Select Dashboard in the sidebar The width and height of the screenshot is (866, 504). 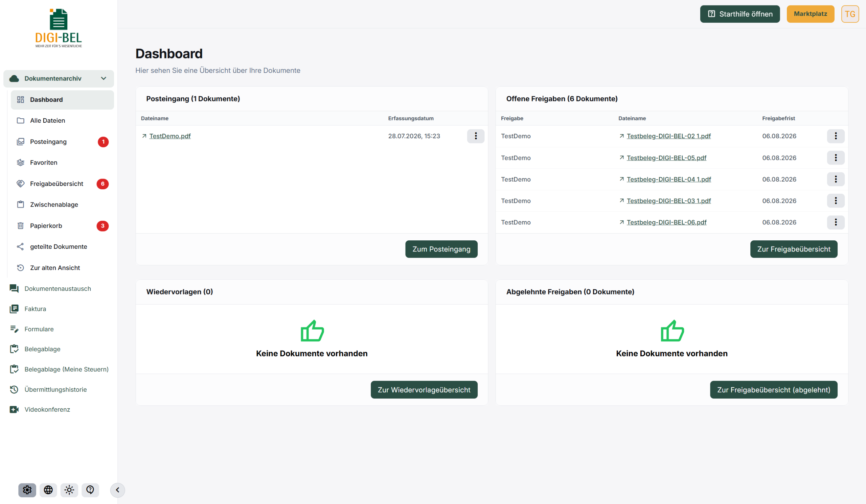[62, 100]
